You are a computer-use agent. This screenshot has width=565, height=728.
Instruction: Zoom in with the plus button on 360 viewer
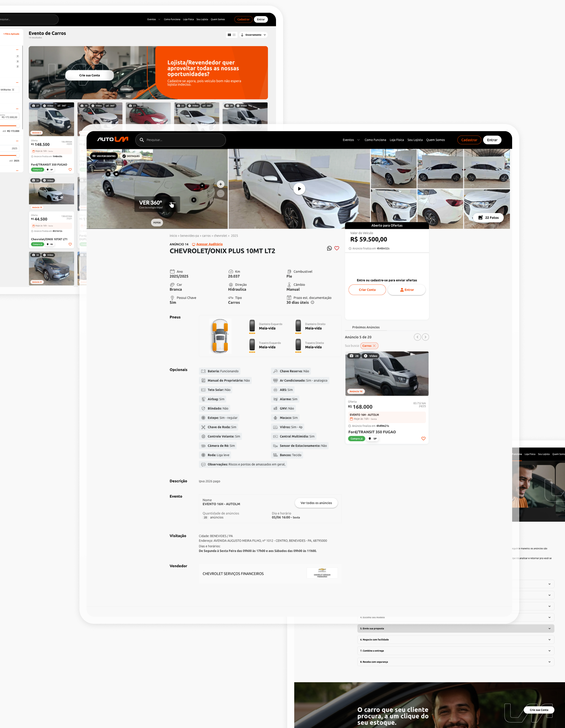(221, 184)
